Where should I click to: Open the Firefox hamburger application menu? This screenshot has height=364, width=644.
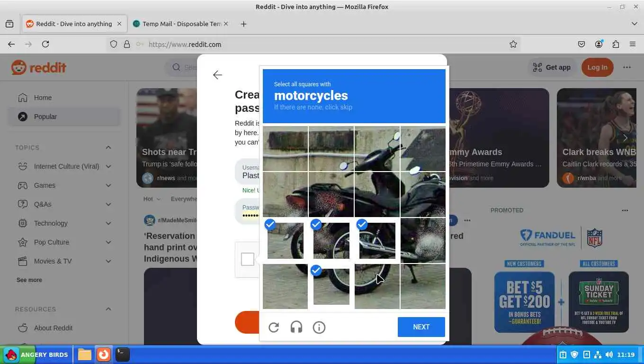pos(633,44)
